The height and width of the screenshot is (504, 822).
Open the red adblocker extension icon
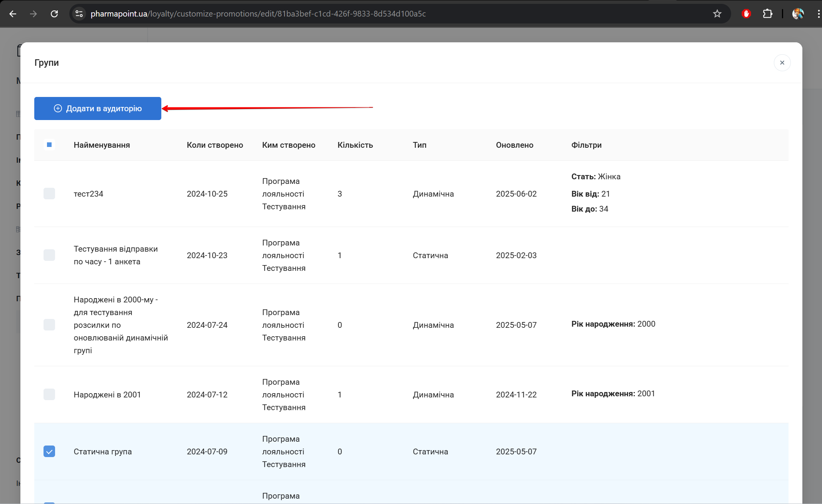(746, 14)
